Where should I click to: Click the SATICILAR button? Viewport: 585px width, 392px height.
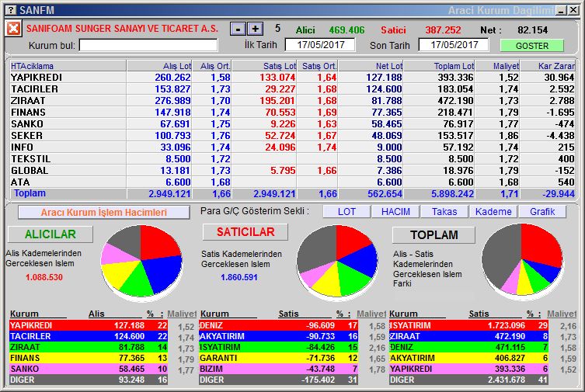click(x=245, y=232)
